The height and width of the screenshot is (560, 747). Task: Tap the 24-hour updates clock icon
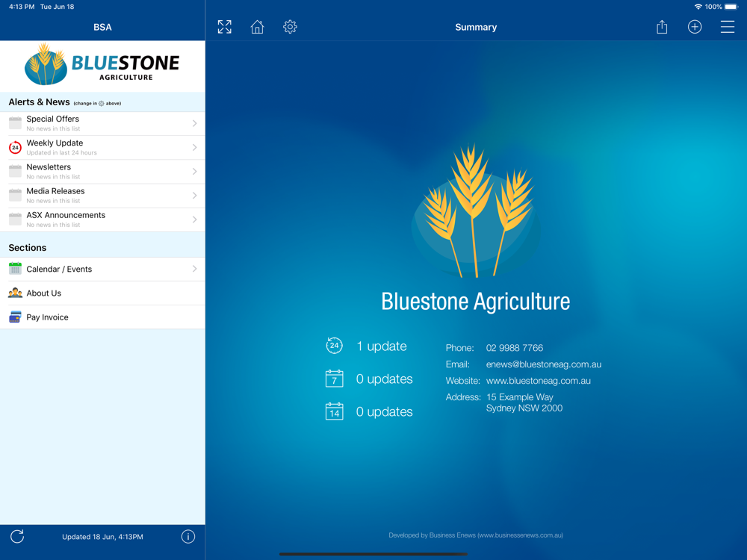pos(335,346)
